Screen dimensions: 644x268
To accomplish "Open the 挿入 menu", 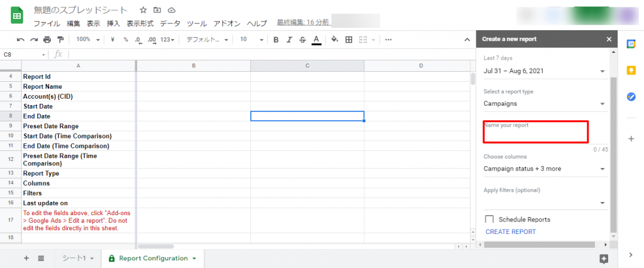I will tap(113, 23).
